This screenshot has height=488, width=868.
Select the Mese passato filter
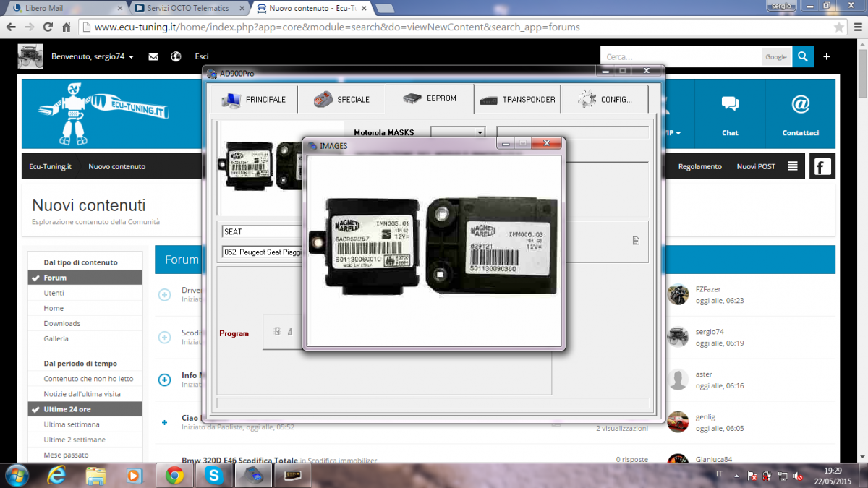85,455
